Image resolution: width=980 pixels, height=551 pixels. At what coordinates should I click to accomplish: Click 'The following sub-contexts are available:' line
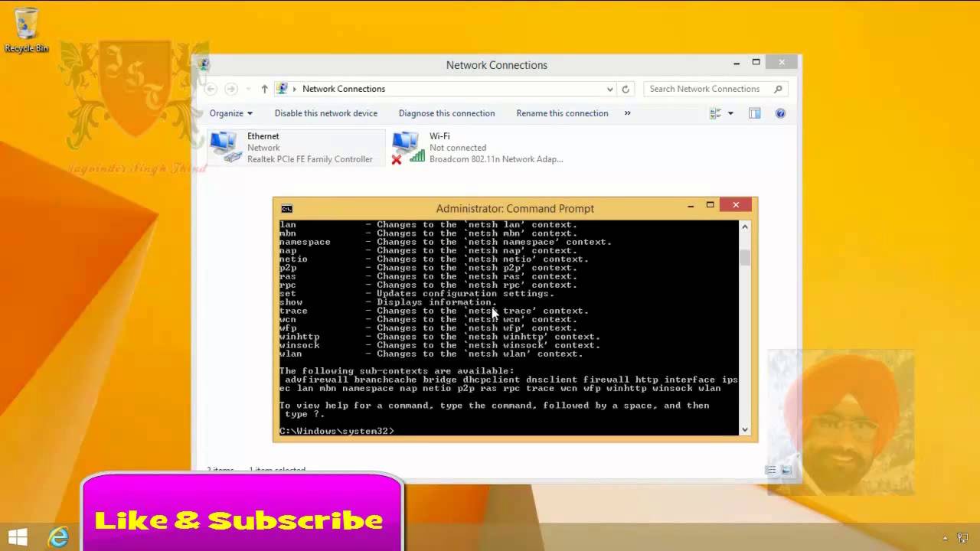click(397, 371)
